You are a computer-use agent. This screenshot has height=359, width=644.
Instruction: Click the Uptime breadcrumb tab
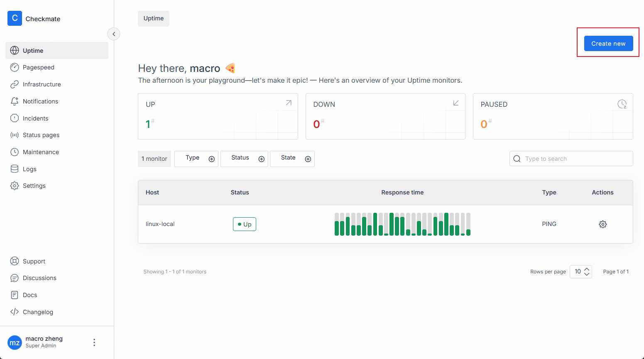click(154, 19)
